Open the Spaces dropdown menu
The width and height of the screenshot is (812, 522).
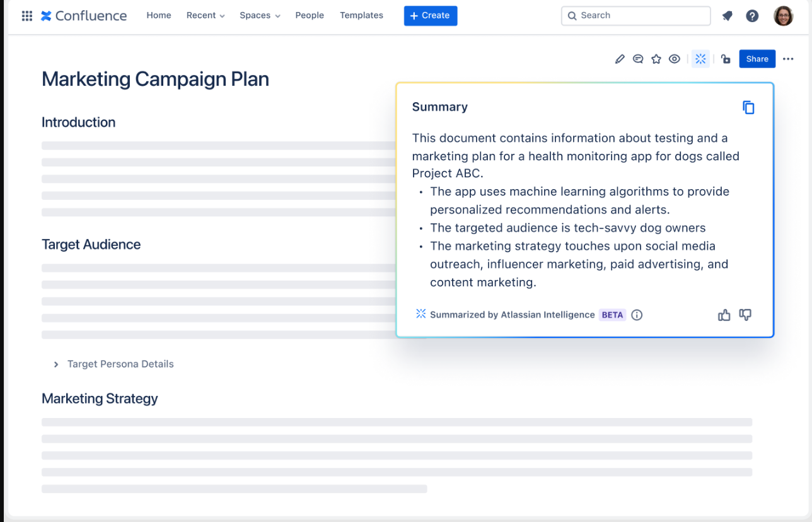[260, 16]
